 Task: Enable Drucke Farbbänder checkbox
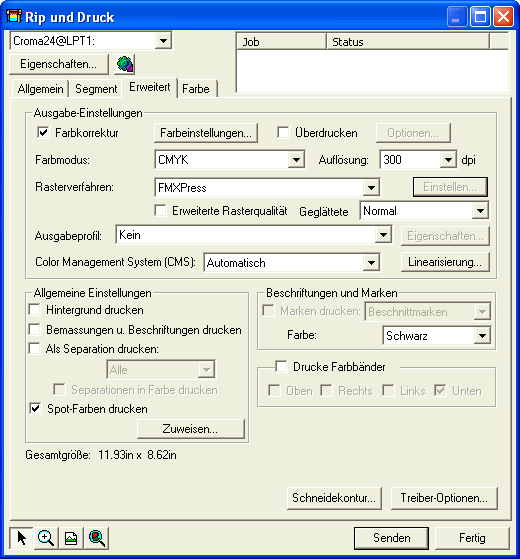tap(281, 366)
